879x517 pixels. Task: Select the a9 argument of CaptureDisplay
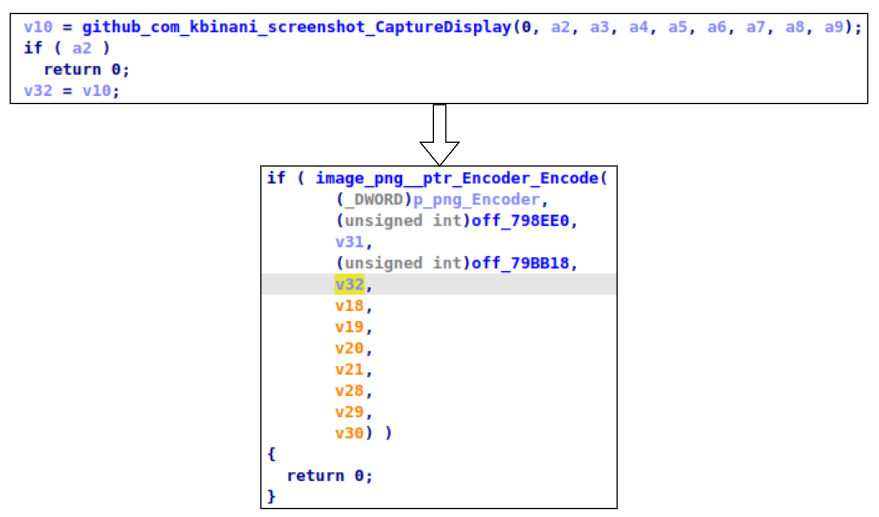click(834, 26)
